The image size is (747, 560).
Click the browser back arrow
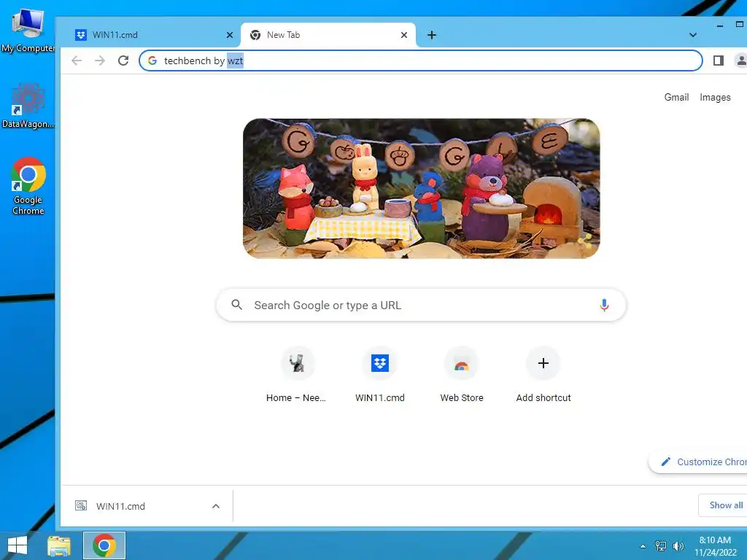(77, 61)
